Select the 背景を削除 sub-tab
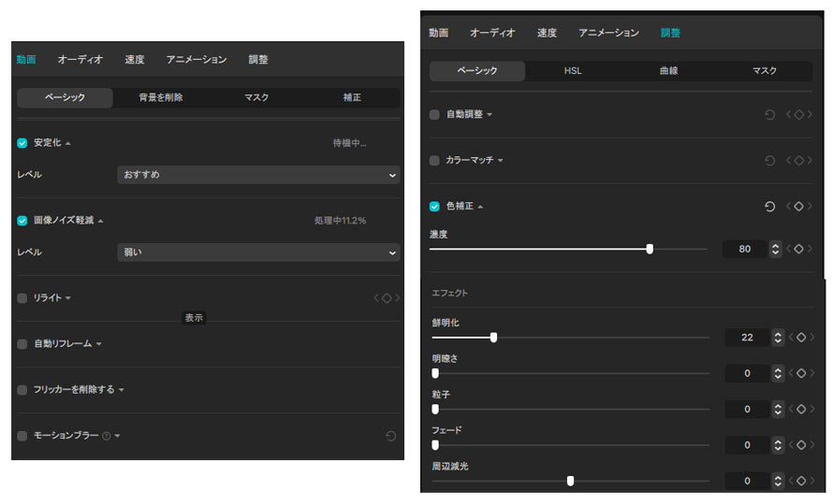This screenshot has width=833, height=504. (x=160, y=97)
